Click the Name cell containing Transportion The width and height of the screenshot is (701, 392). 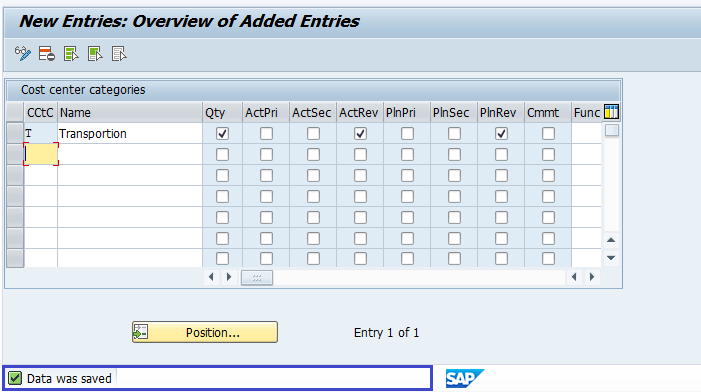[130, 134]
